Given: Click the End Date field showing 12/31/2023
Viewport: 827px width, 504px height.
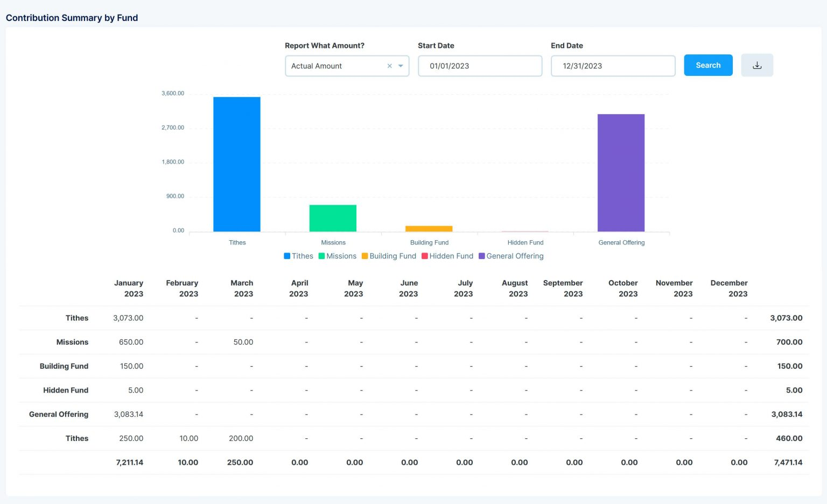Looking at the screenshot, I should tap(613, 66).
